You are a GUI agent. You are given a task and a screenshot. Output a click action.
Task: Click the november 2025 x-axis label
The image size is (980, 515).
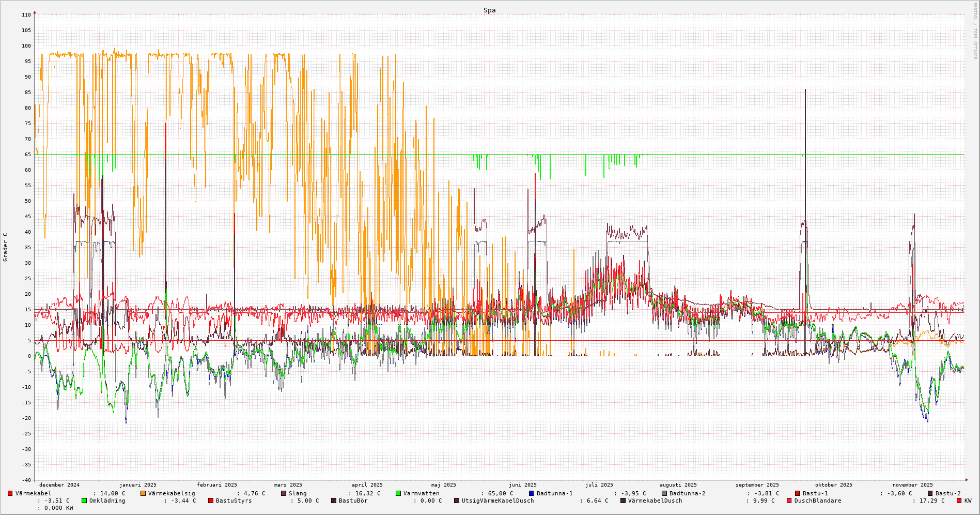(x=913, y=485)
